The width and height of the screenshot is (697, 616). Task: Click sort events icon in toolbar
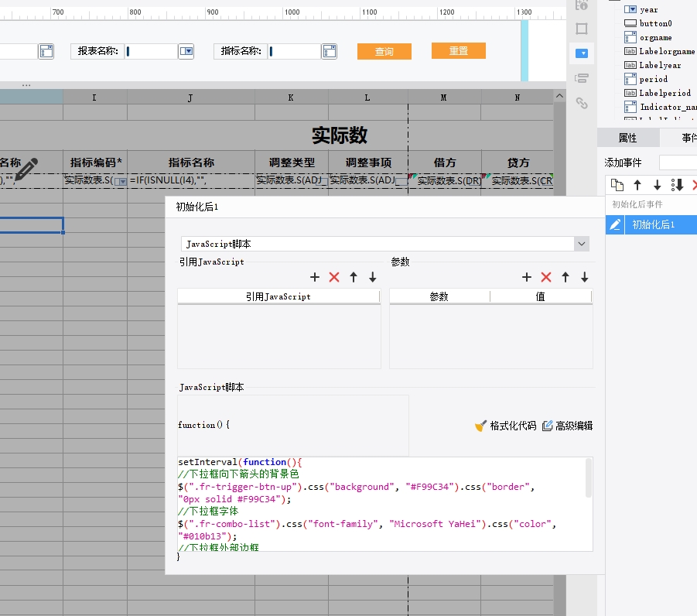tap(677, 185)
